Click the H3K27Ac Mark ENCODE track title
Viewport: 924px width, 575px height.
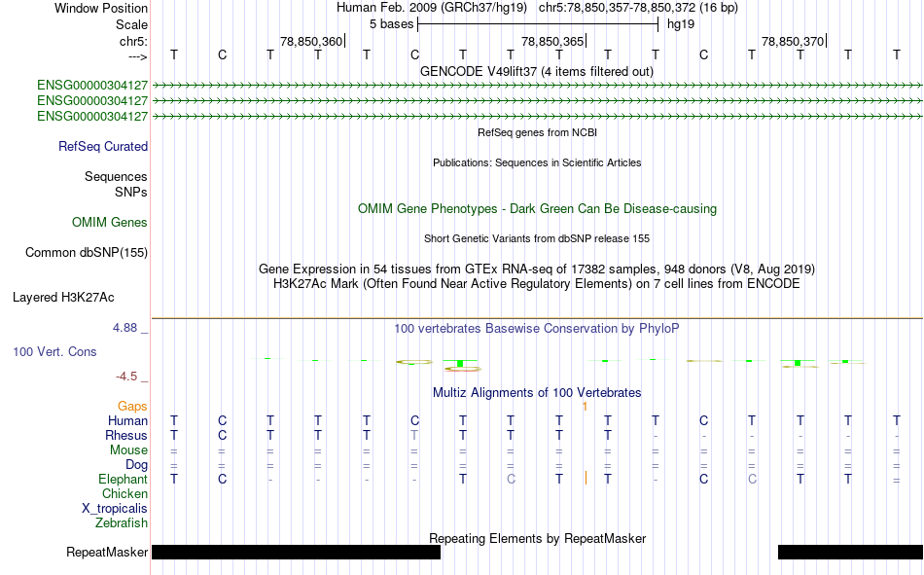[x=537, y=284]
